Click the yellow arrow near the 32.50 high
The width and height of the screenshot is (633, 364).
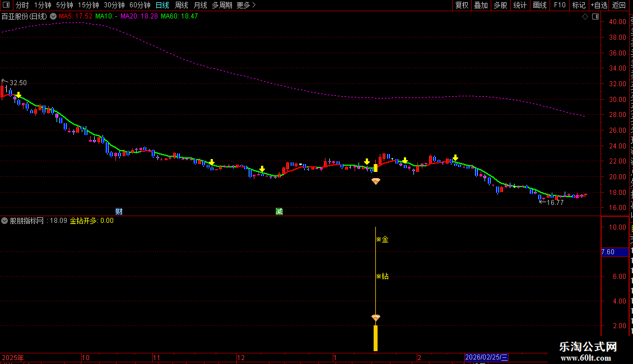[18, 95]
